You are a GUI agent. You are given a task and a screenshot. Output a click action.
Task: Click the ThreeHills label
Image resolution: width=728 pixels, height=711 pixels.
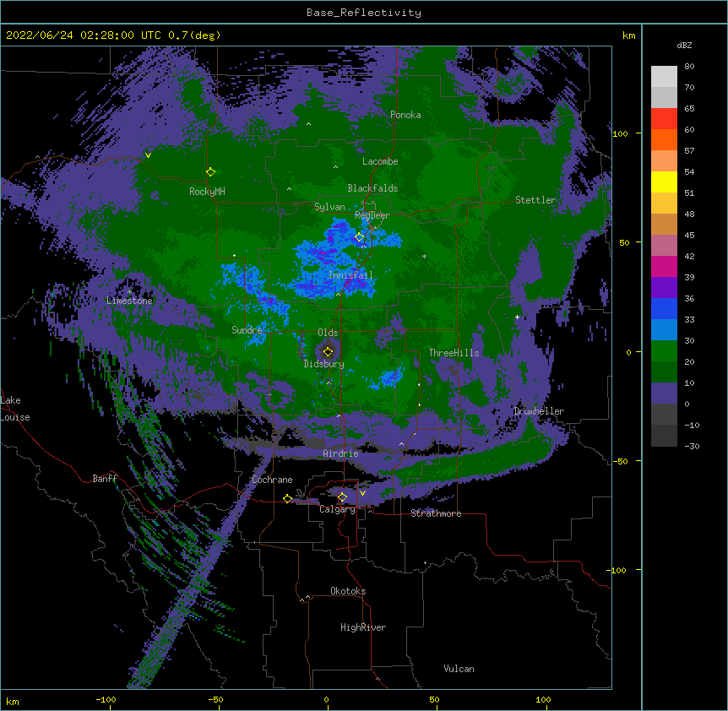coord(454,353)
